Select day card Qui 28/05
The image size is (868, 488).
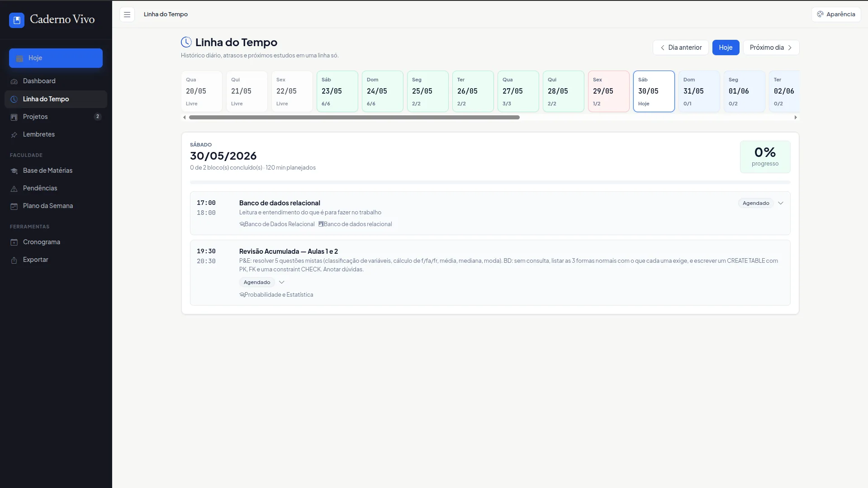tap(564, 91)
